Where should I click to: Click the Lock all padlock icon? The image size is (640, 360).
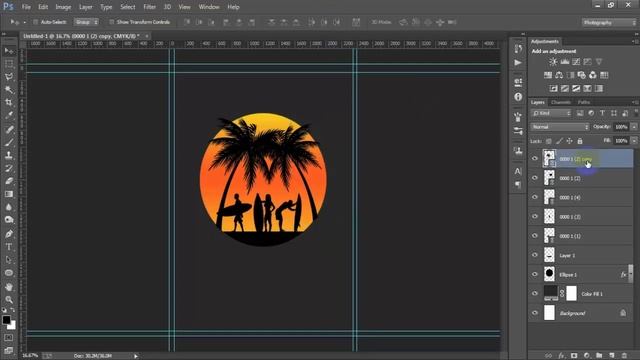click(580, 141)
